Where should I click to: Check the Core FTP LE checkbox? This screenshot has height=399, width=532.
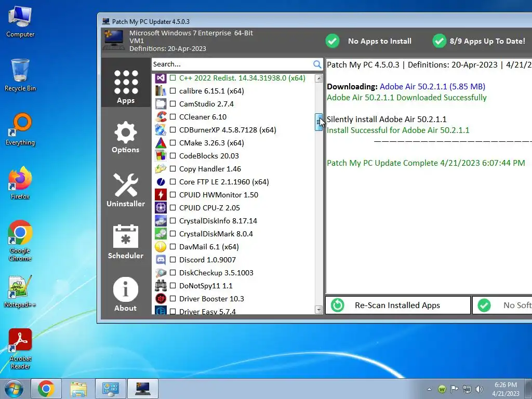[x=172, y=182]
